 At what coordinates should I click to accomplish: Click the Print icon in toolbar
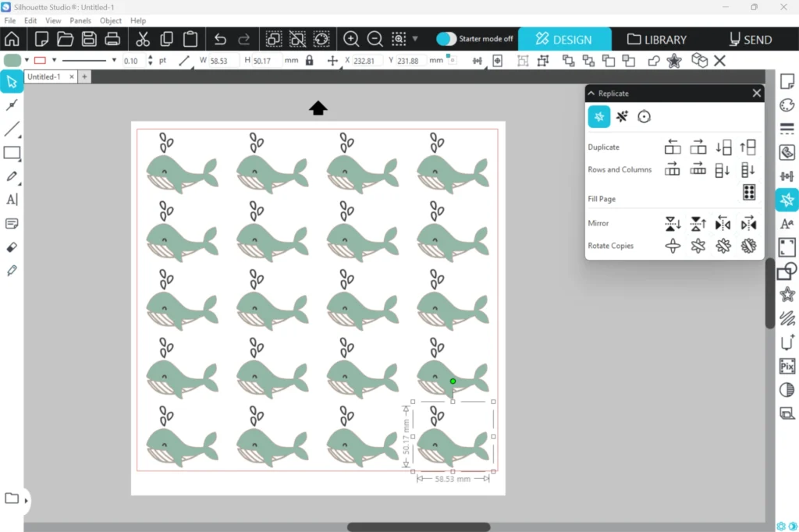[x=112, y=39]
